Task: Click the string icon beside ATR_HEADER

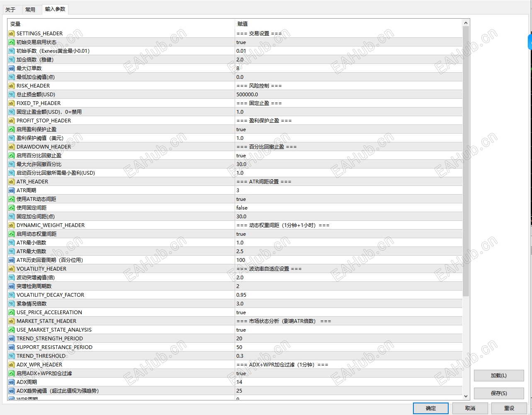Action: pos(12,182)
